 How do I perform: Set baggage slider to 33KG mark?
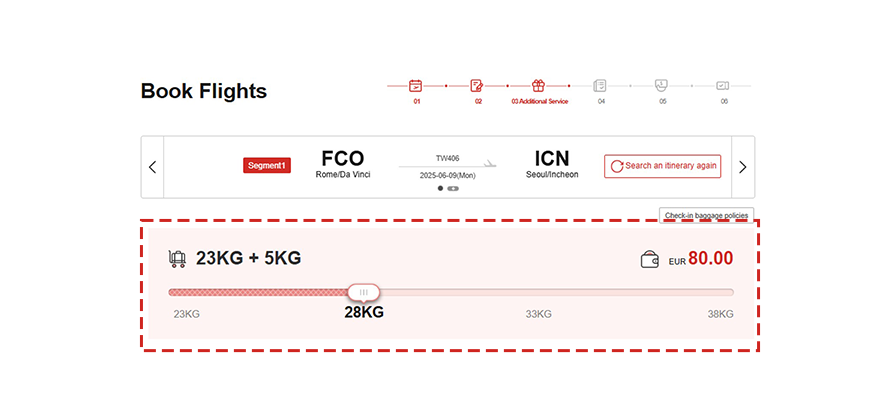coord(539,292)
